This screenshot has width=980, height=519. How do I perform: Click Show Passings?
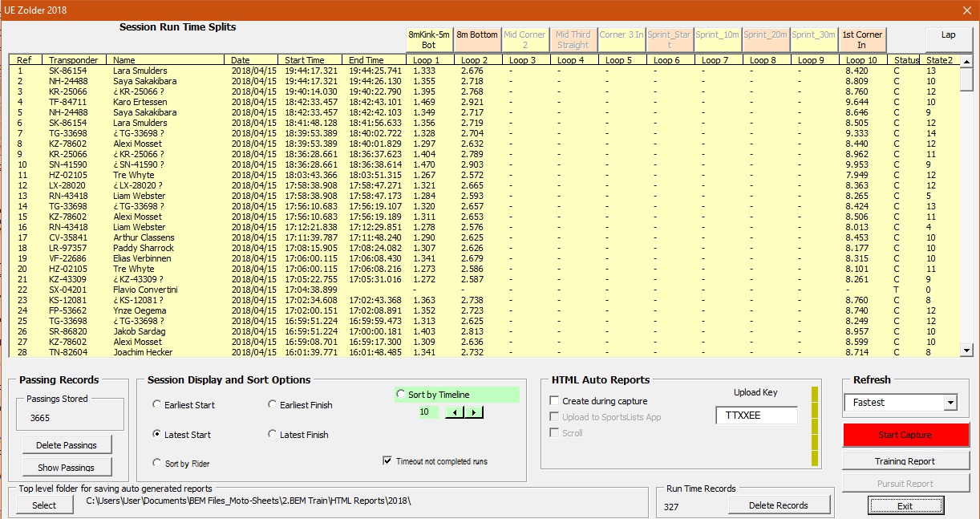[x=66, y=468]
